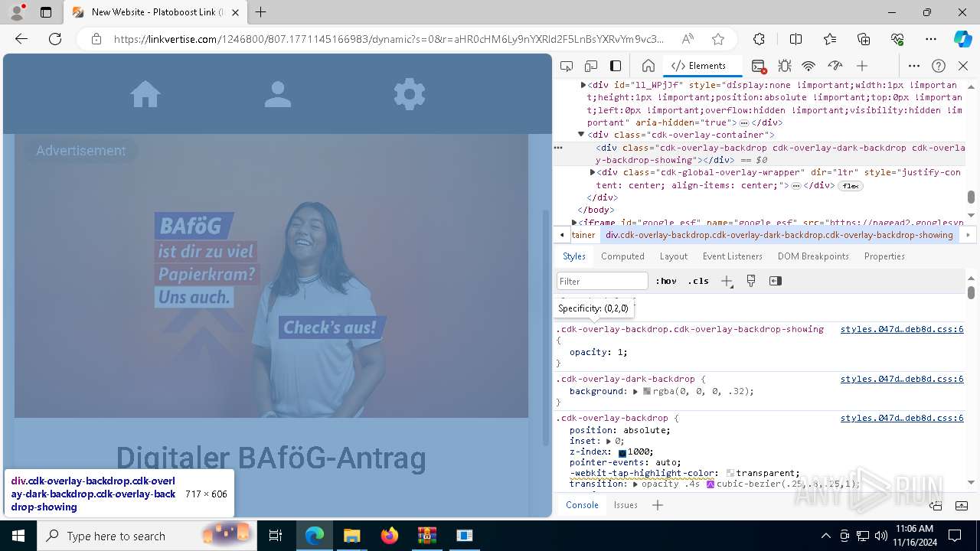The image size is (980, 551).
Task: Toggle computed styles sidebar icon
Action: point(776,281)
